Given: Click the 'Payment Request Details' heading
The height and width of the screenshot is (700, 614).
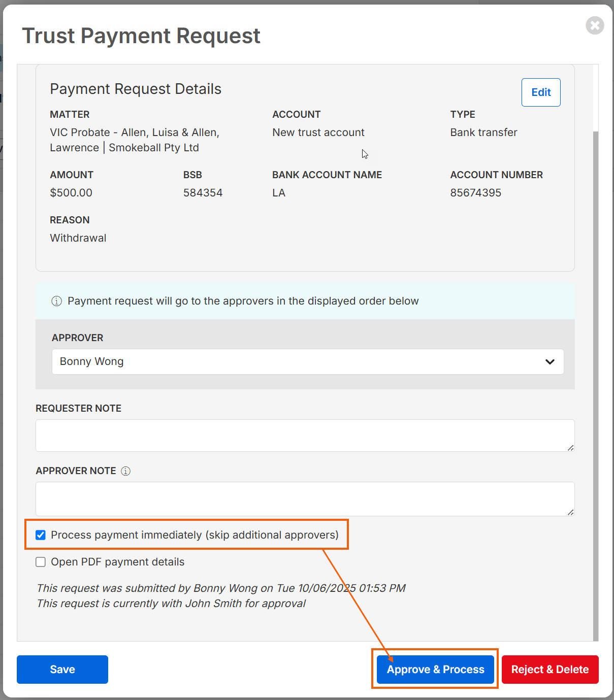Looking at the screenshot, I should (136, 89).
